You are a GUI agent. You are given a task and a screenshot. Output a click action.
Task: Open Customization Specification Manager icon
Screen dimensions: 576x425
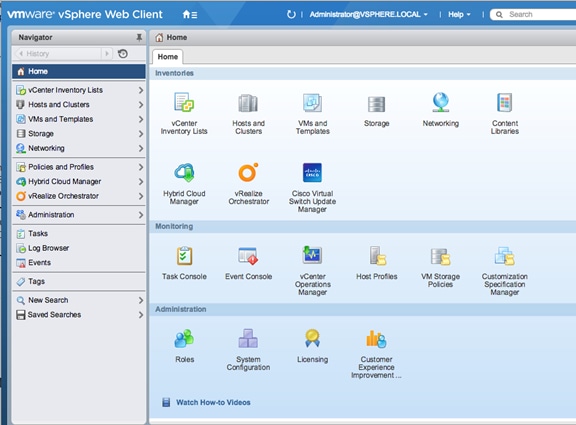pos(504,256)
